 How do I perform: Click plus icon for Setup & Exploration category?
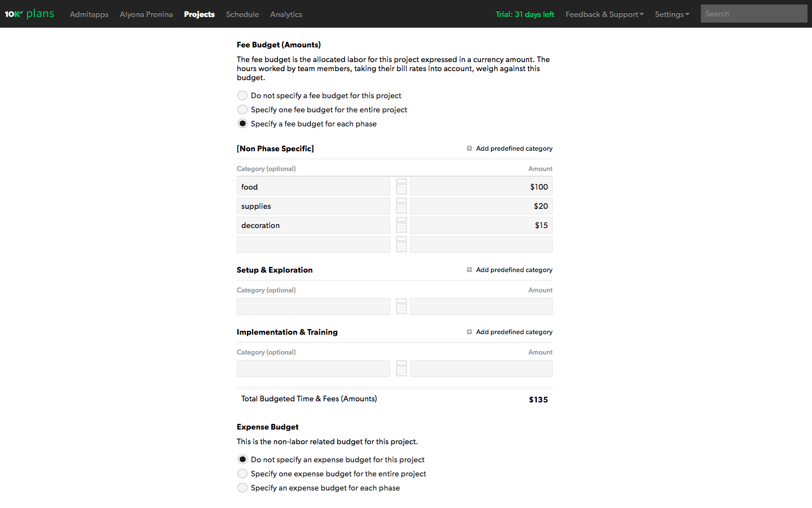coord(469,270)
